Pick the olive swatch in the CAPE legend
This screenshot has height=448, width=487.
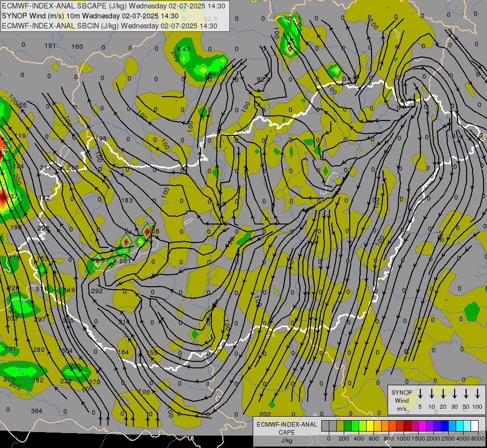(340, 426)
